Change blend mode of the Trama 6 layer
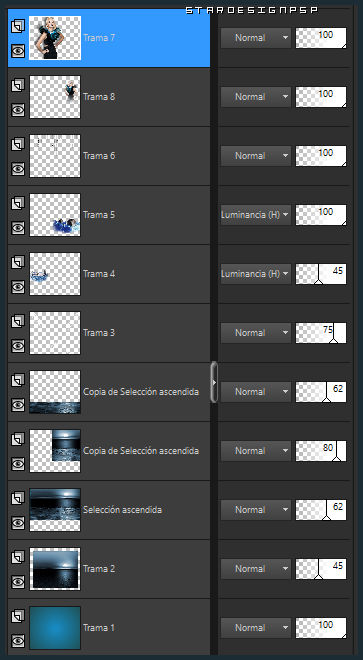Image resolution: width=363 pixels, height=660 pixels. point(256,156)
